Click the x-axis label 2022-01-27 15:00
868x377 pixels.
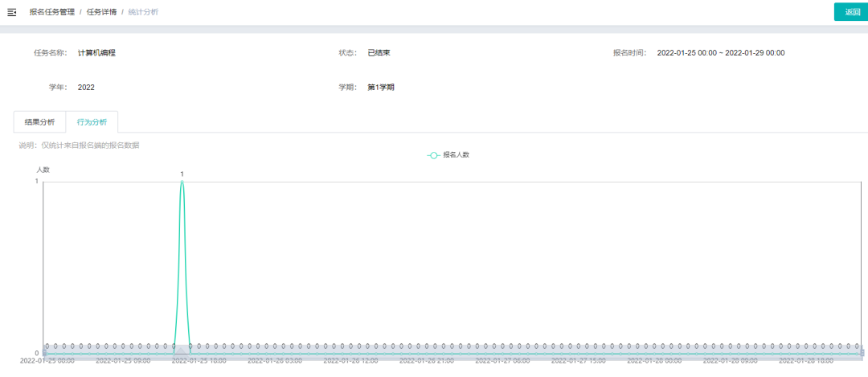click(578, 361)
